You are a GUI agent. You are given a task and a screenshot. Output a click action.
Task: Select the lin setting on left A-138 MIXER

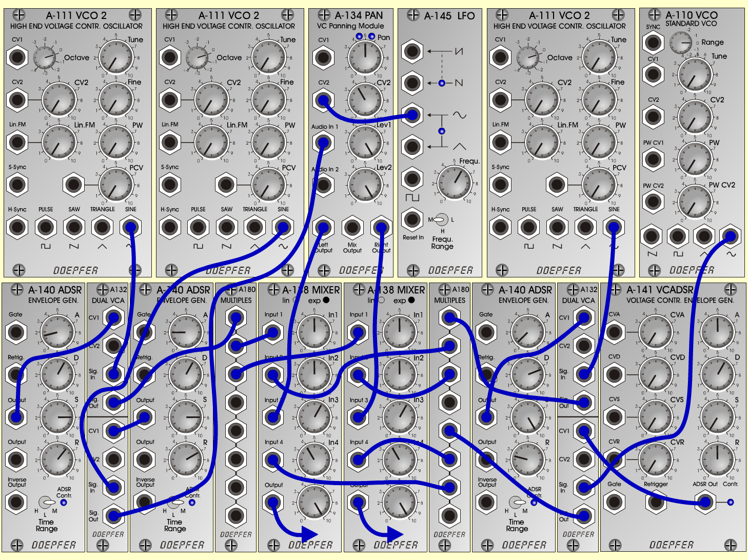[297, 300]
